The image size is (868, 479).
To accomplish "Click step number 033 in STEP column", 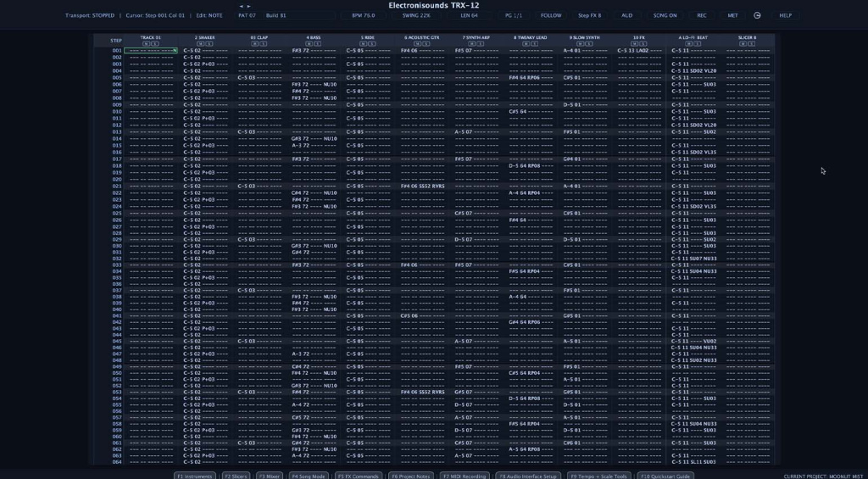I will [117, 265].
